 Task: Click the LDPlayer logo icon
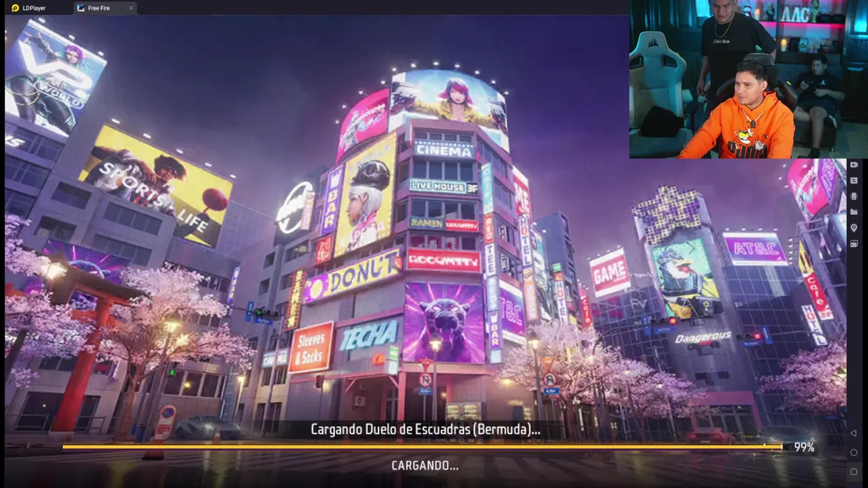(x=15, y=8)
